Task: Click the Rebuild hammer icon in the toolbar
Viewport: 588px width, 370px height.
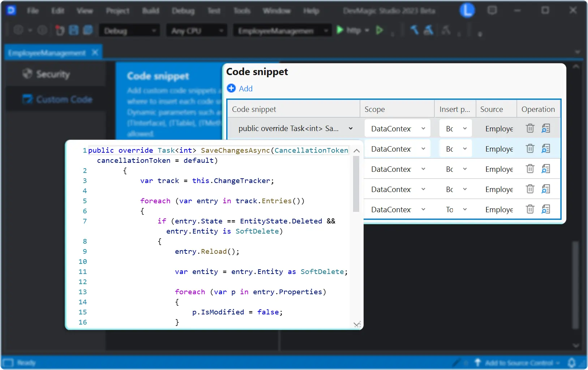Action: coord(429,30)
